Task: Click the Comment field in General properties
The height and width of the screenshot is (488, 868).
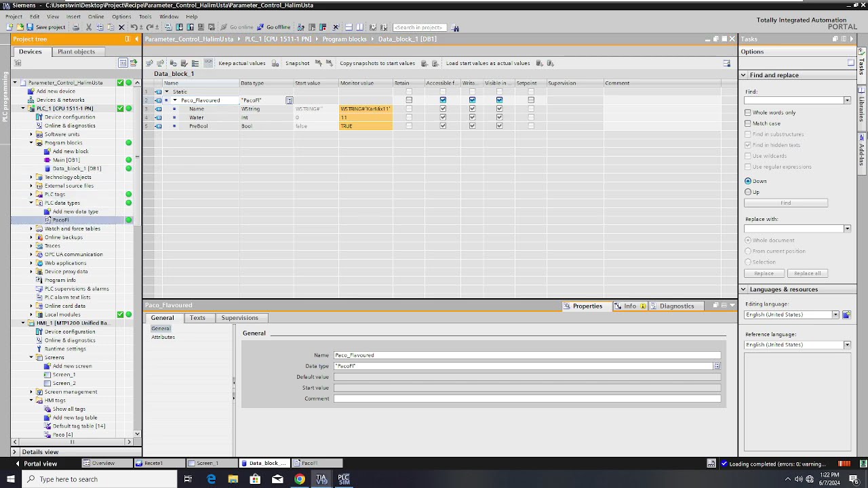Action: click(x=527, y=399)
